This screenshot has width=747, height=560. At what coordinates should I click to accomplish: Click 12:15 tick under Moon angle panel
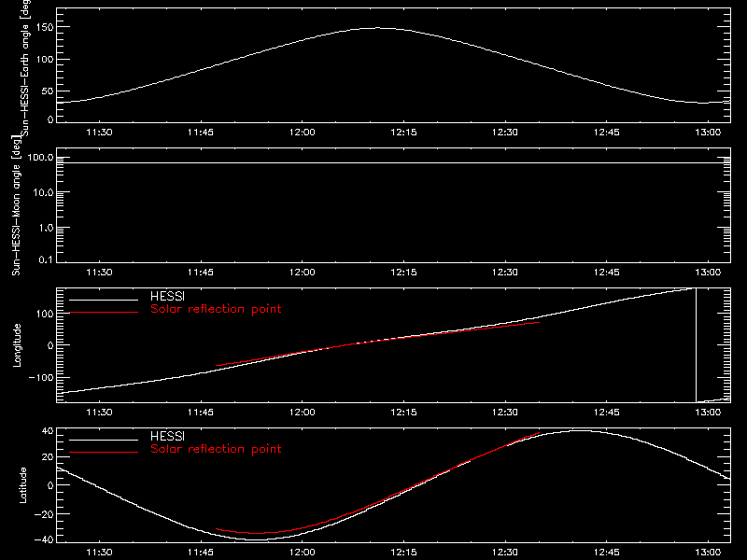tap(403, 273)
